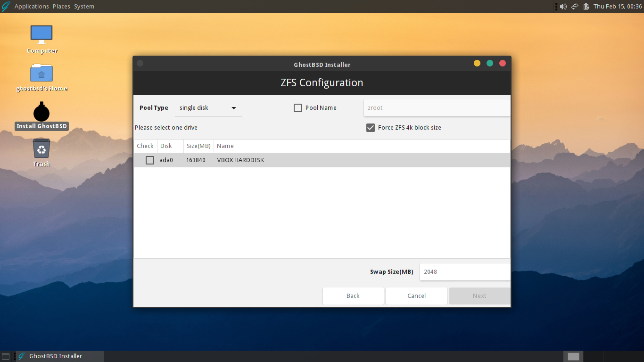
Task: Click the Back button
Action: click(353, 296)
